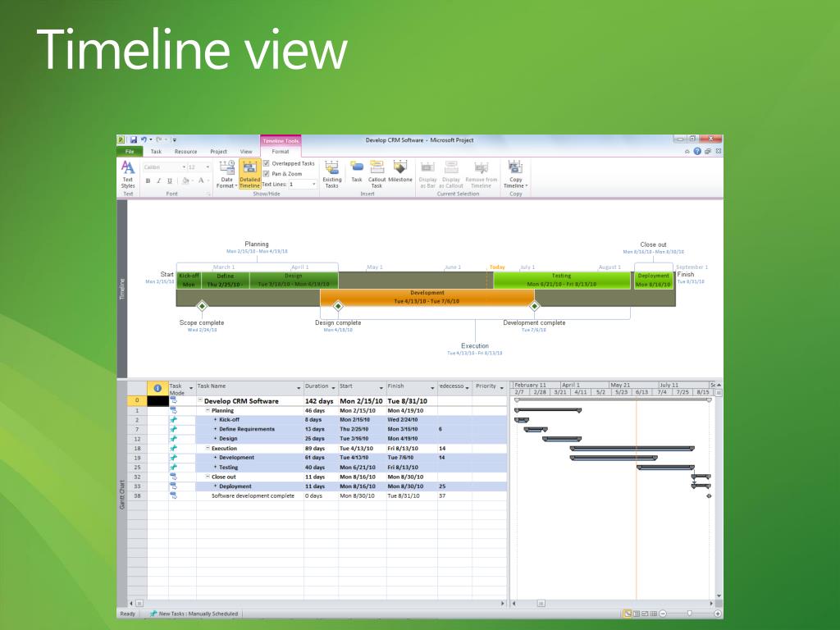Switch to the View ribbon tab
This screenshot has width=840, height=630.
(246, 152)
